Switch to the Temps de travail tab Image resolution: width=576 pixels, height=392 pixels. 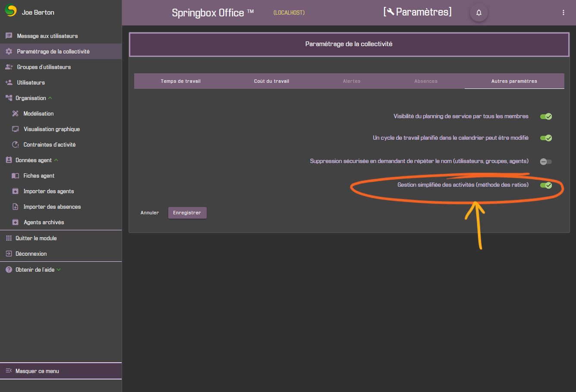181,81
